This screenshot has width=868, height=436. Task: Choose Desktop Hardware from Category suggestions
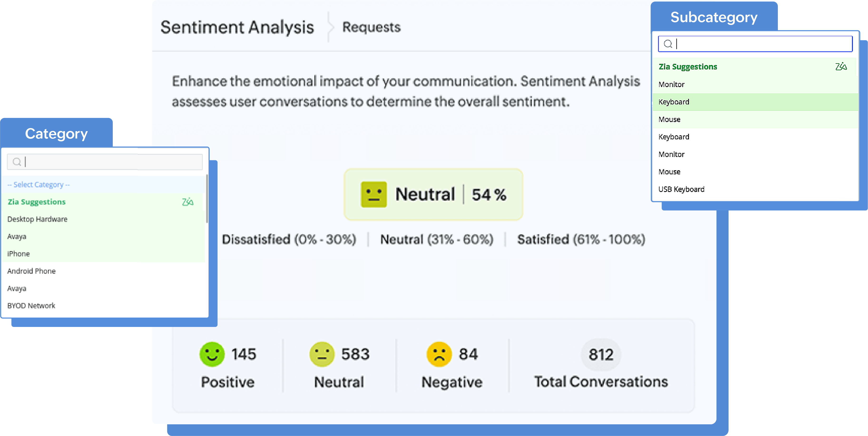tap(37, 219)
